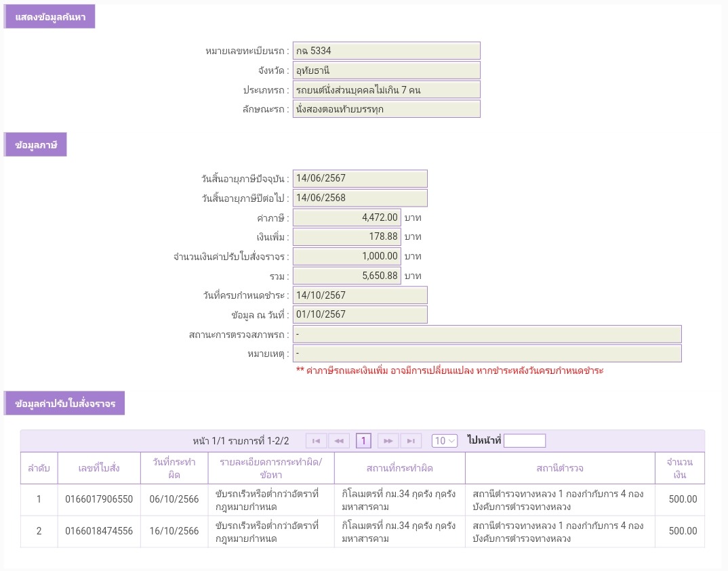Click the จังหวัด field showing อุทัยธานี
This screenshot has height=571, width=728.
[x=386, y=70]
